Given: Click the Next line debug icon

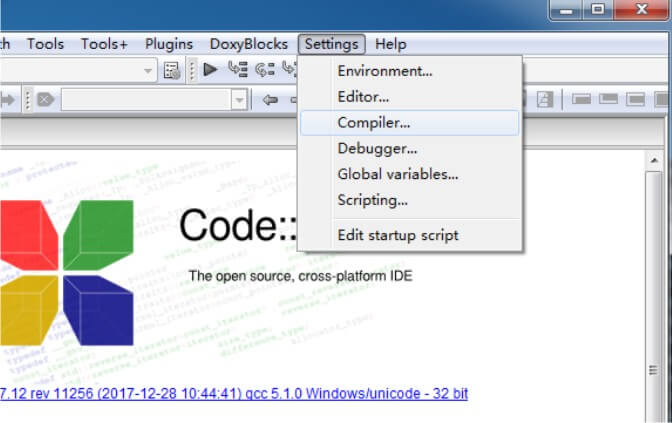Looking at the screenshot, I should click(265, 69).
